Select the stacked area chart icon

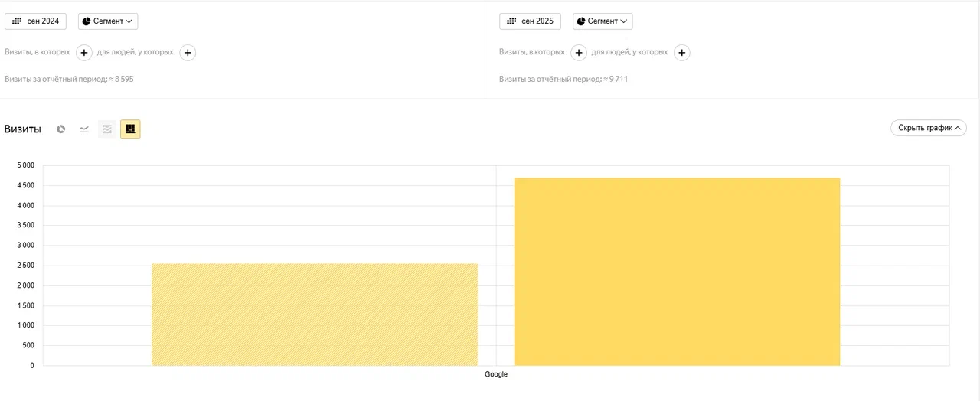click(107, 129)
